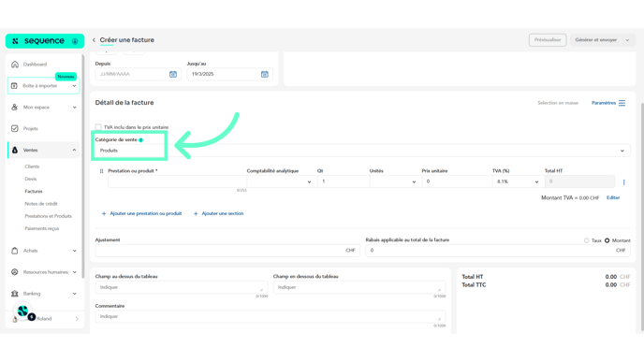Open the Dashboard home icon
Viewport: 644px width, 362px height.
[x=15, y=65]
